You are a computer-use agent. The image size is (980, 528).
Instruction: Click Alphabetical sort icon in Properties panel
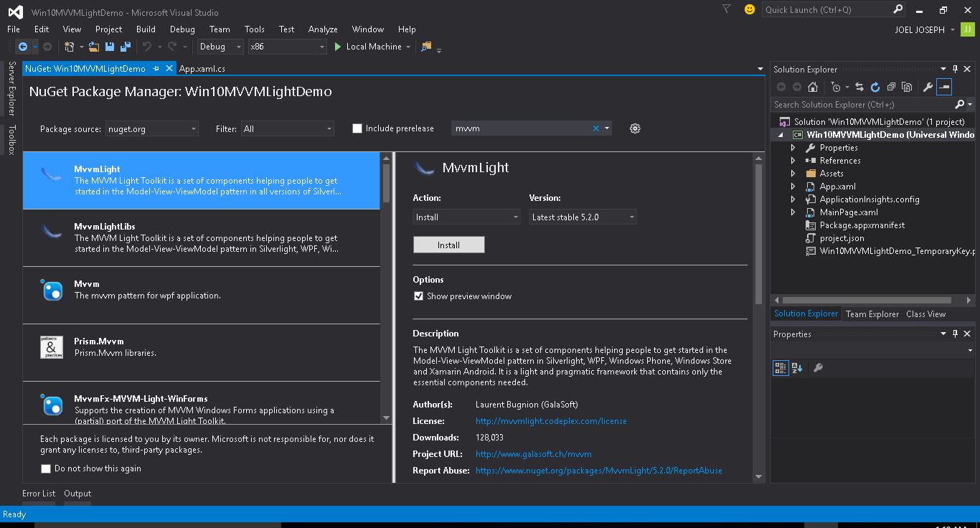click(797, 368)
